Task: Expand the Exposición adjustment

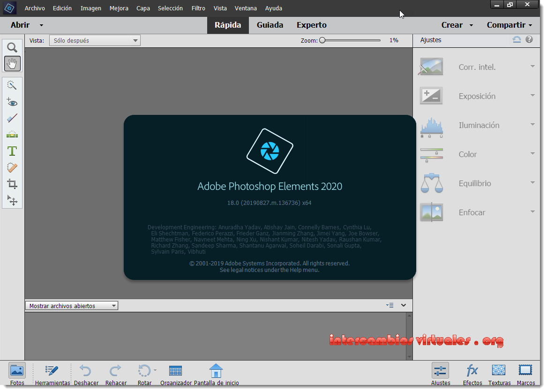Action: [532, 95]
